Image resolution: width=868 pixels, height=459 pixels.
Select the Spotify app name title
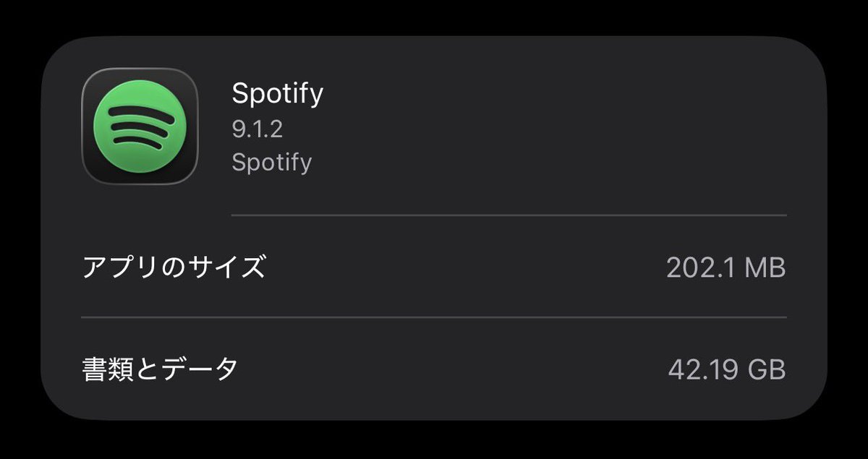coord(277,93)
